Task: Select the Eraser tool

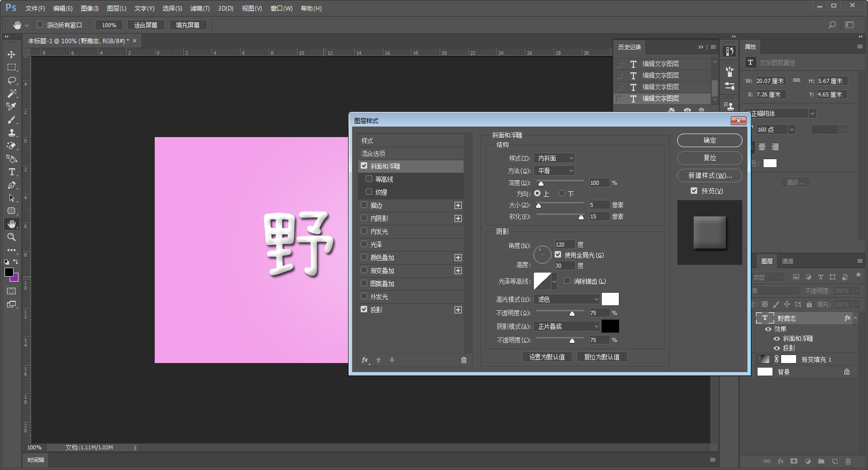Action: click(x=12, y=146)
